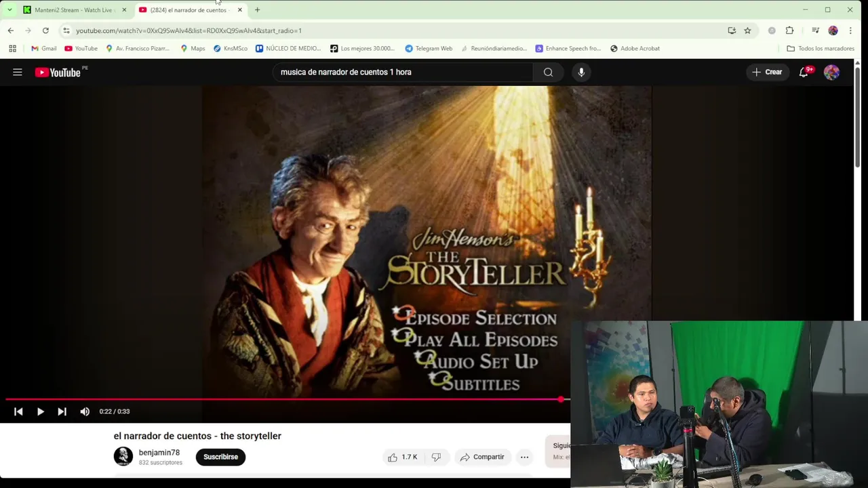Open the Reunióndiariamedio... bookmark
Screen dimensions: 868x488
(x=493, y=49)
